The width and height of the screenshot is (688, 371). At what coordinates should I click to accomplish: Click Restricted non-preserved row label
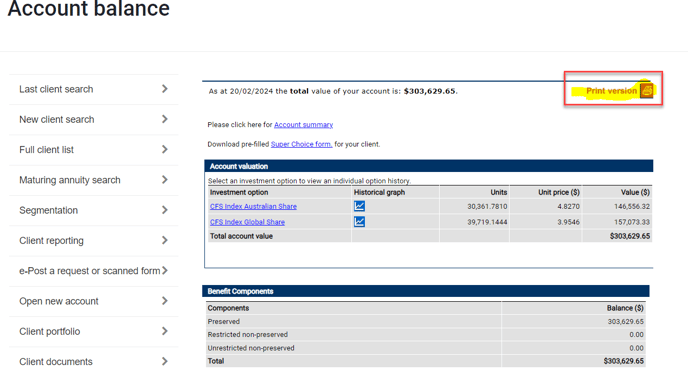click(x=248, y=335)
